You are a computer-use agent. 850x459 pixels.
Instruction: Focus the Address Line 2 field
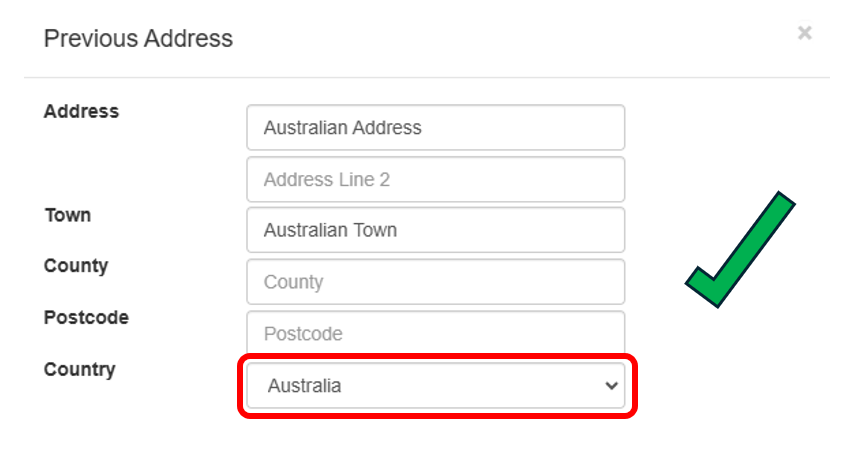tap(435, 180)
